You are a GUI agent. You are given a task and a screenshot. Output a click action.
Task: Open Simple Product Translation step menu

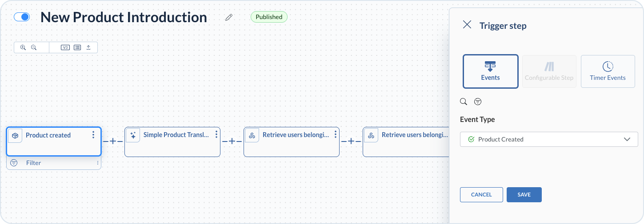pos(216,134)
